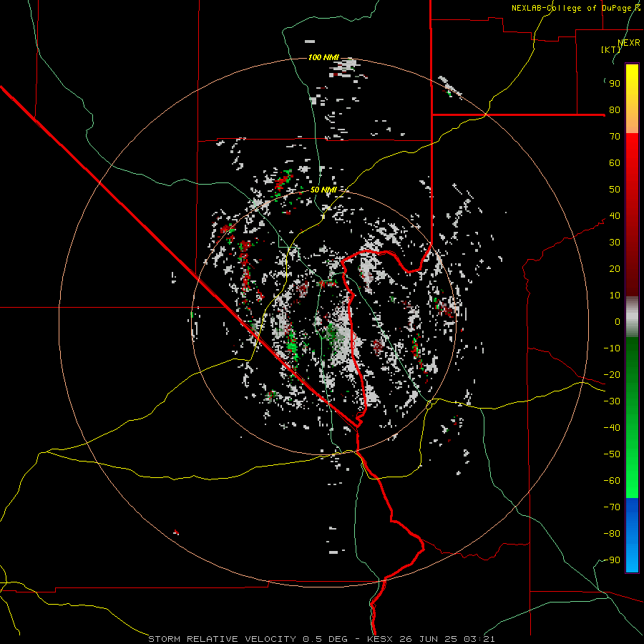Click the 80 value on velocity scale
This screenshot has height=644, width=644.
pyautogui.click(x=615, y=110)
